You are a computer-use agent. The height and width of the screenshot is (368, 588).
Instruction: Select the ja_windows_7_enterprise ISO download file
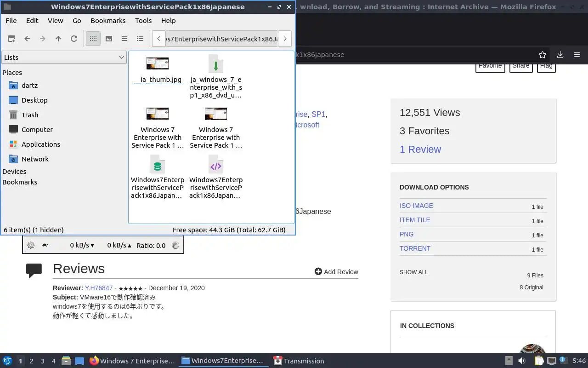216,77
